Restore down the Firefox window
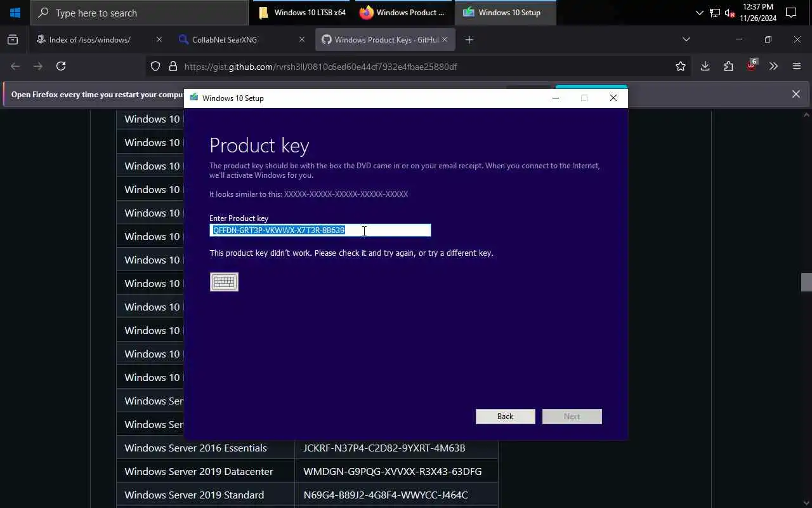 point(768,39)
